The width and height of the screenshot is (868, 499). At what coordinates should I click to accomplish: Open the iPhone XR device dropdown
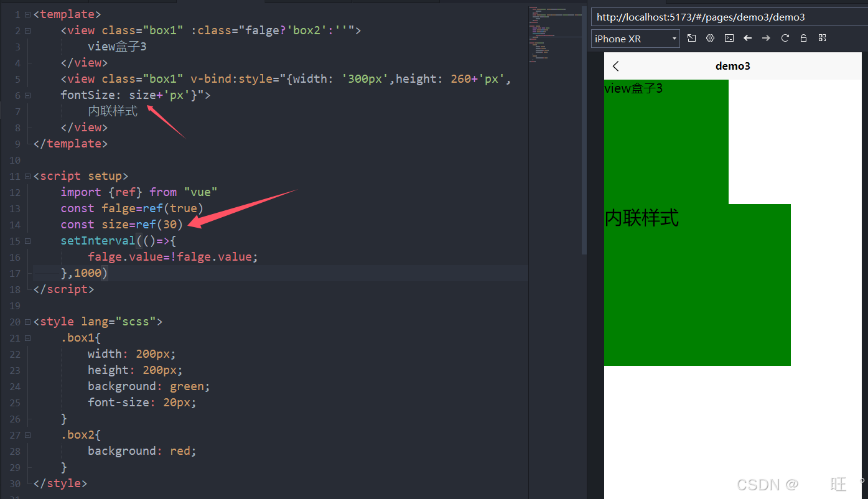point(635,39)
